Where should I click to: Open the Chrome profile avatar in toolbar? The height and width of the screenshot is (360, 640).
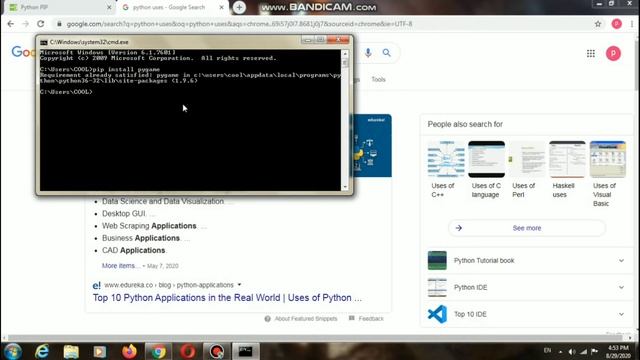point(616,24)
